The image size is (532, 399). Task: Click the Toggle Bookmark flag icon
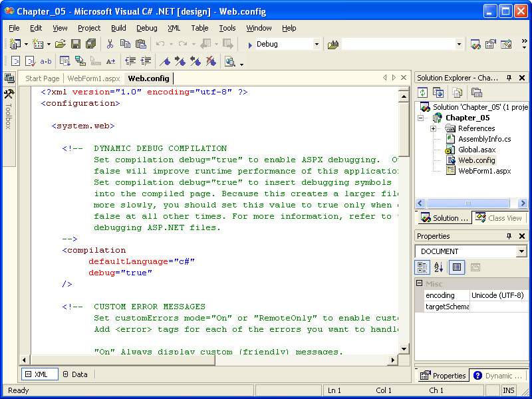[166, 61]
